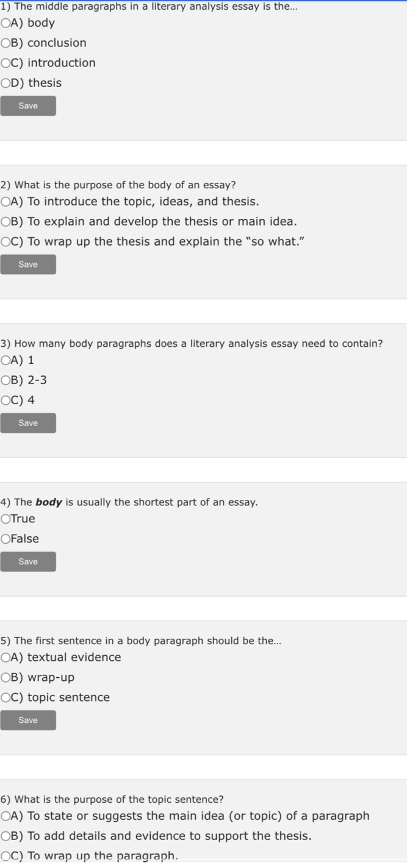Select A) textual evidence option
The image size is (407, 868).
pyautogui.click(x=5, y=658)
